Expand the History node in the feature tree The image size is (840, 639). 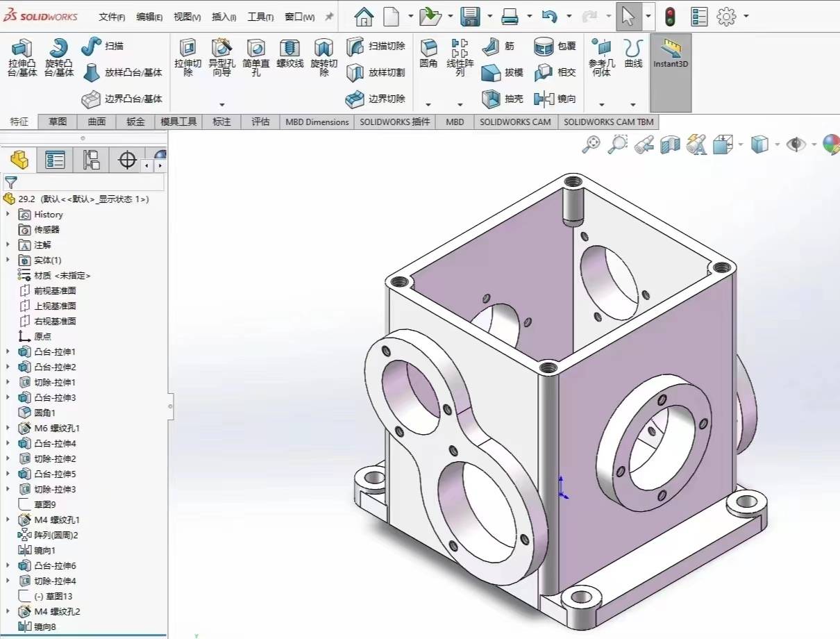8,214
